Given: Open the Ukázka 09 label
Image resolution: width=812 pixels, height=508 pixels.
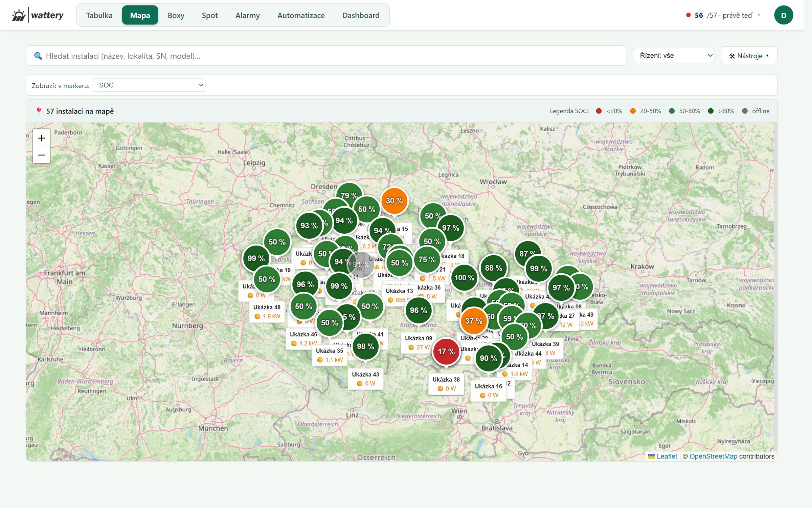Looking at the screenshot, I should pyautogui.click(x=419, y=343).
